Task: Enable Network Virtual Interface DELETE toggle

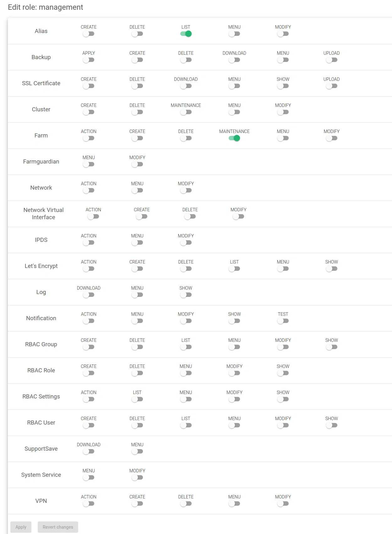Action: [x=190, y=217]
